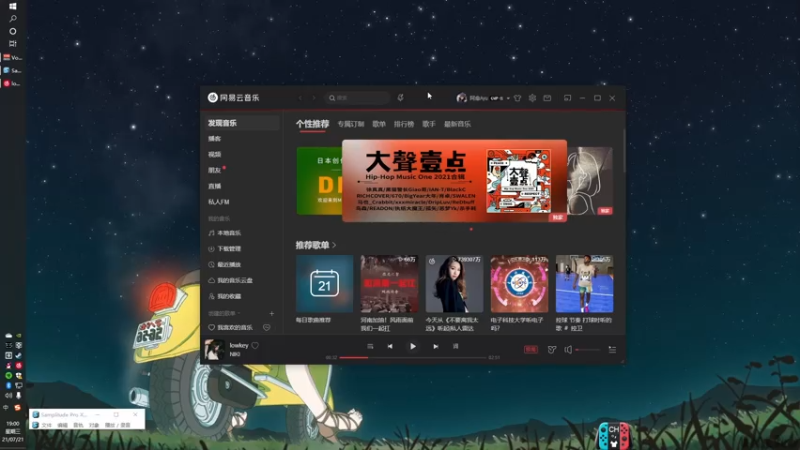The height and width of the screenshot is (450, 800).
Task: Expand the 推荐歌单 section chevron
Action: [x=334, y=245]
